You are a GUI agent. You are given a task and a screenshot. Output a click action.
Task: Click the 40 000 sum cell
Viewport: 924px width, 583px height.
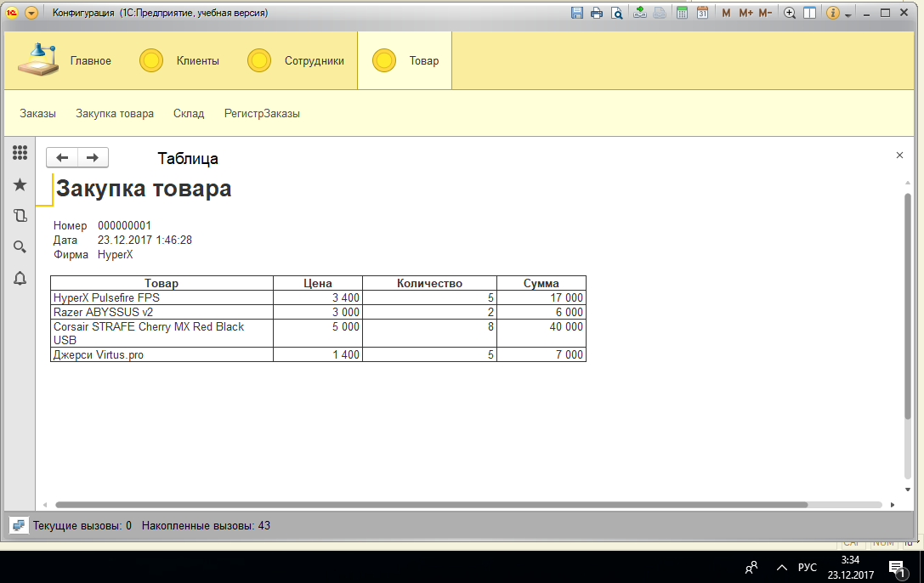tap(541, 333)
